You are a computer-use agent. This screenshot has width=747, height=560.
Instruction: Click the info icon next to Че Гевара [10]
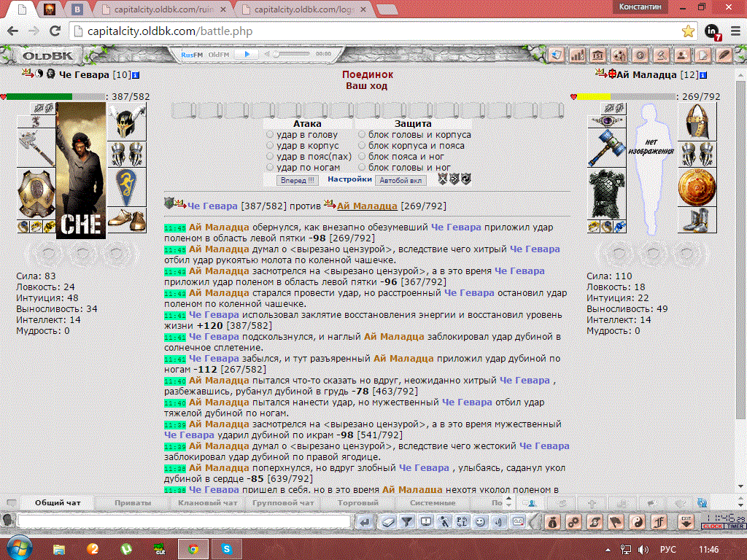[136, 75]
